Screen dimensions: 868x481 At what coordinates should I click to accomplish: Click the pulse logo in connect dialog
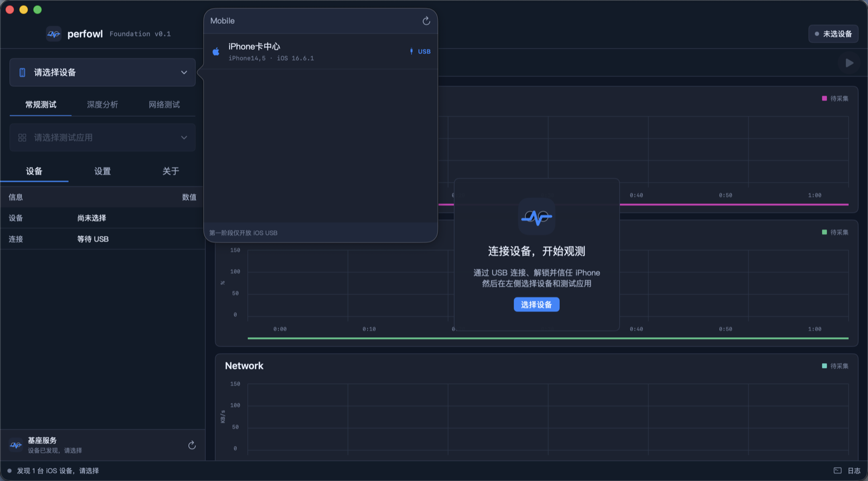537,217
